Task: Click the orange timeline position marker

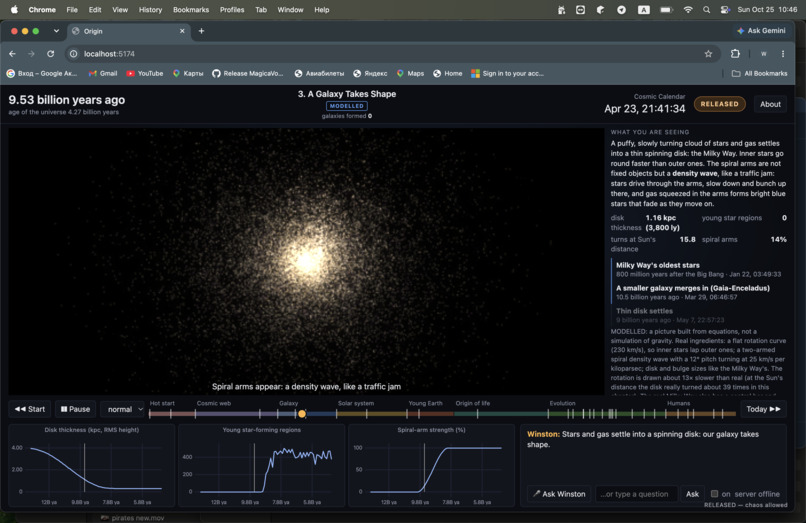Action: (302, 413)
